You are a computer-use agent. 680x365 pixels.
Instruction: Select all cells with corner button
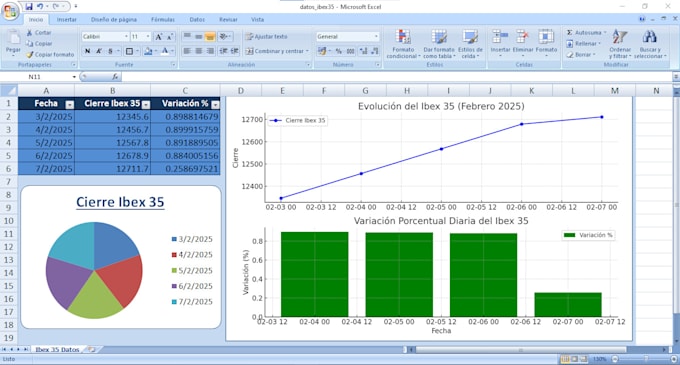pyautogui.click(x=9, y=91)
